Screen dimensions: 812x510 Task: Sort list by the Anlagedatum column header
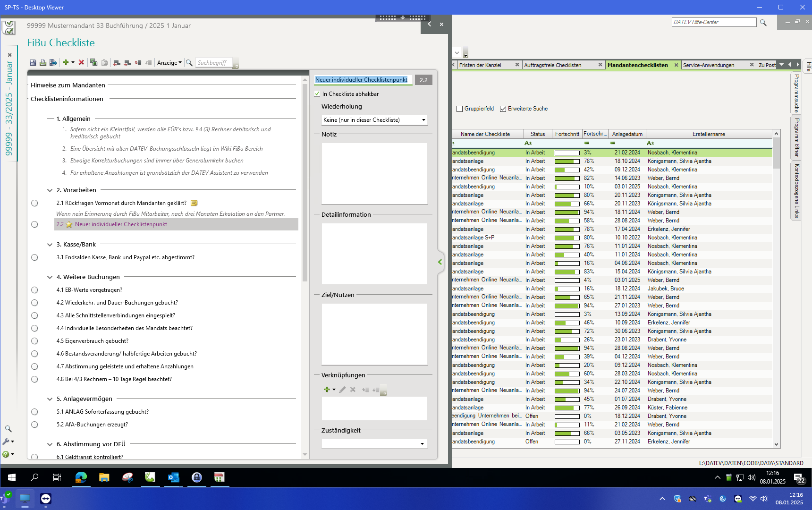coord(627,134)
